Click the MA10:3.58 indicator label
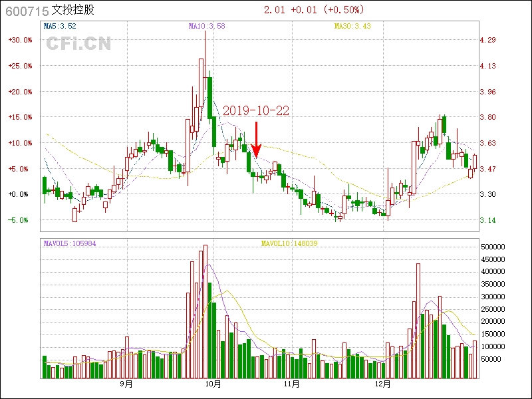Image resolution: width=532 pixels, height=399 pixels. [x=206, y=27]
